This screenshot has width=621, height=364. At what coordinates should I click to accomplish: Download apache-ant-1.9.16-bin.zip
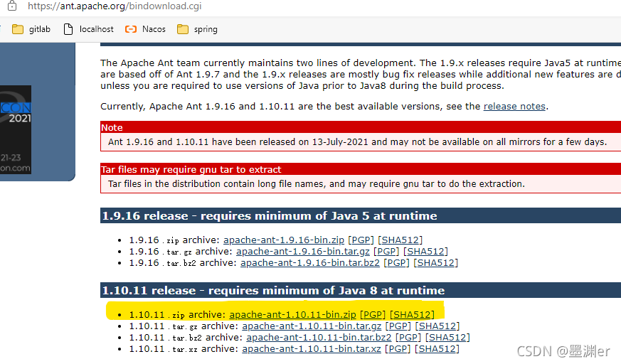pos(284,240)
